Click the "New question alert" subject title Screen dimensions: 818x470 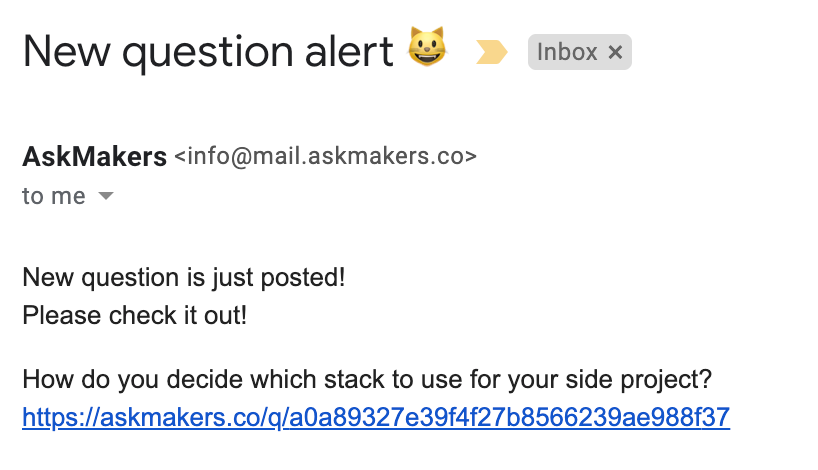[208, 51]
